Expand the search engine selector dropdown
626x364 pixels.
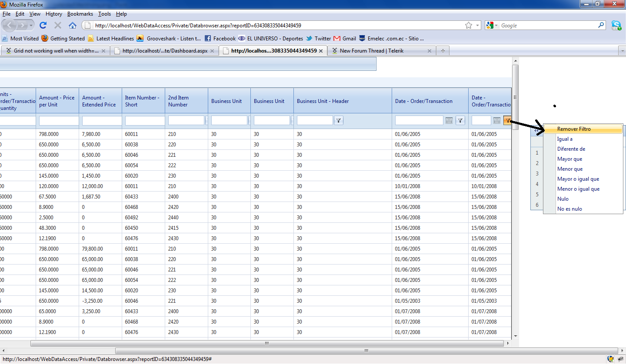495,26
